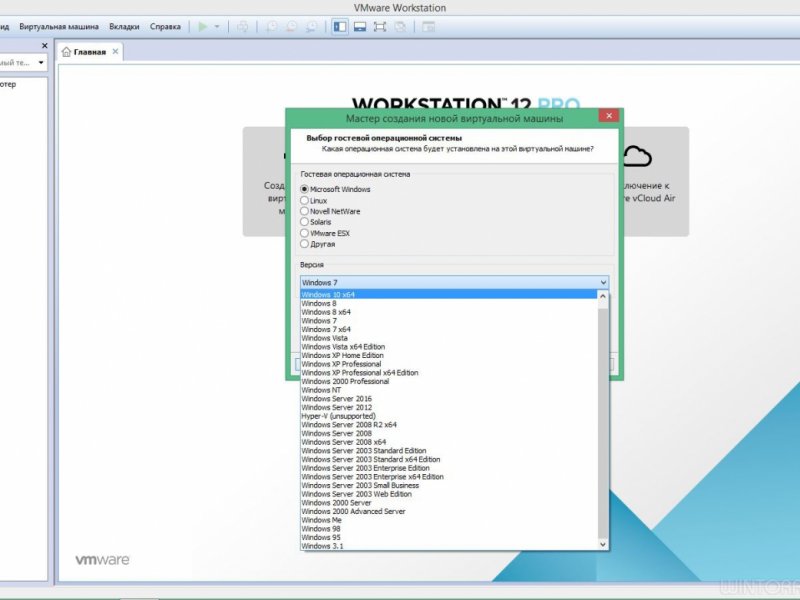Image resolution: width=800 pixels, height=600 pixels.
Task: Choose Windows Server 2003 Enterprise x64 Edition
Action: pyautogui.click(x=448, y=477)
